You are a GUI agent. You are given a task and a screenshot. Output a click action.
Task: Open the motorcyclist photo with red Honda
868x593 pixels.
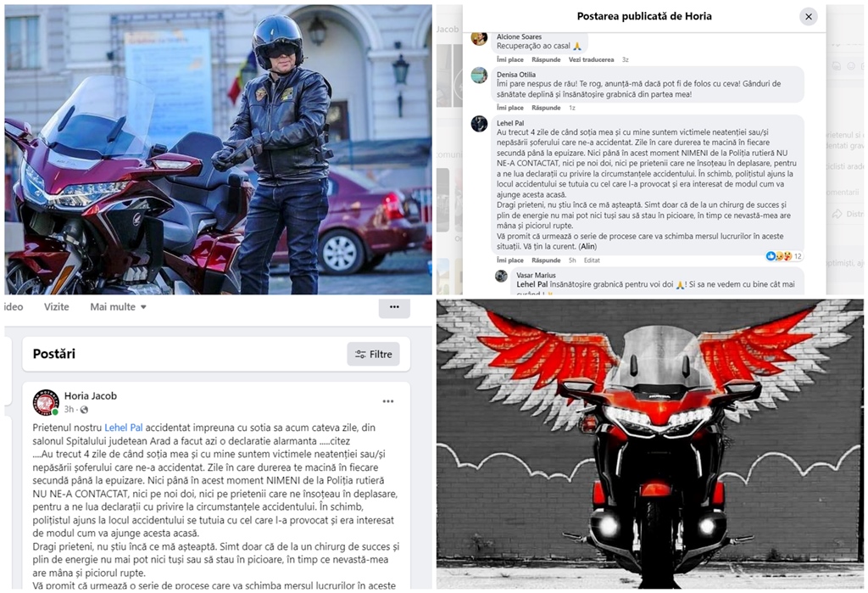pos(218,149)
